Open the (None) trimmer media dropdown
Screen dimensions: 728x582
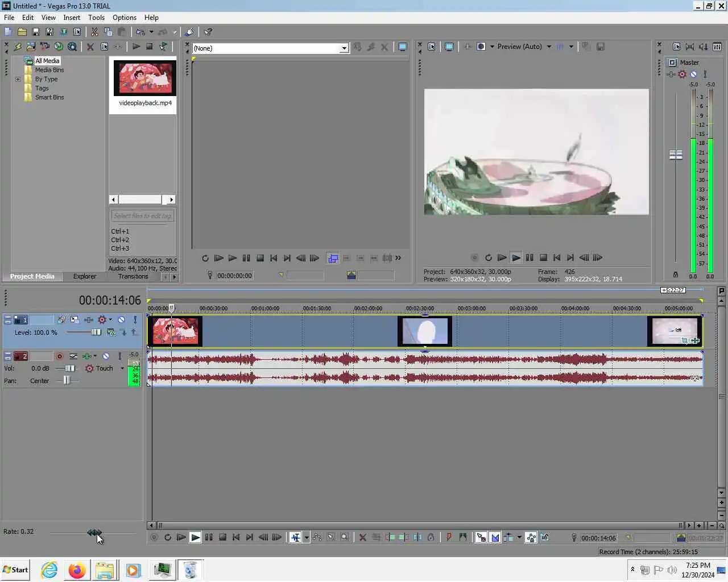344,48
